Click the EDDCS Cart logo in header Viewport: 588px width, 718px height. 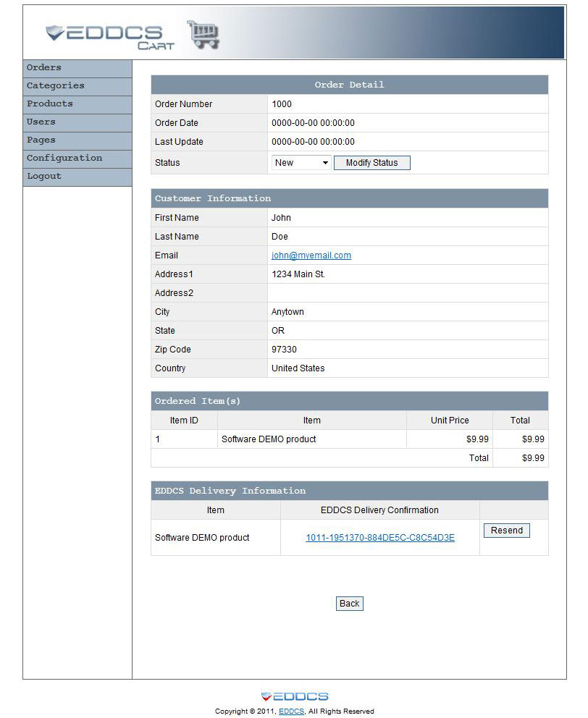click(x=109, y=36)
